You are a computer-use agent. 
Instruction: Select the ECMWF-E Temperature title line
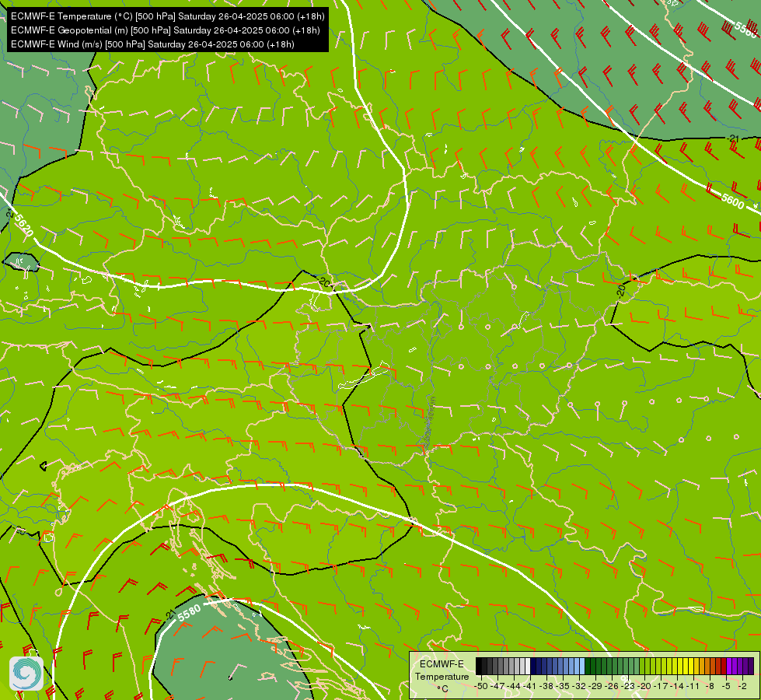(x=167, y=16)
